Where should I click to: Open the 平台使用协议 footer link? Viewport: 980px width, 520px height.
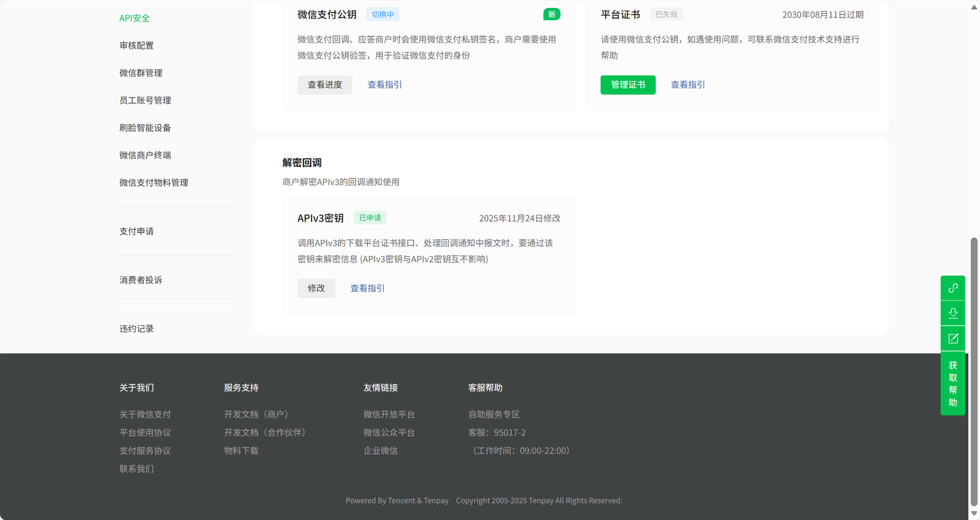point(145,433)
